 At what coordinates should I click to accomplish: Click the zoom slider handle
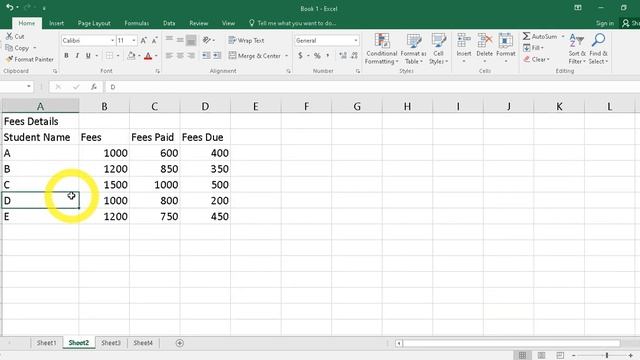pyautogui.click(x=607, y=356)
